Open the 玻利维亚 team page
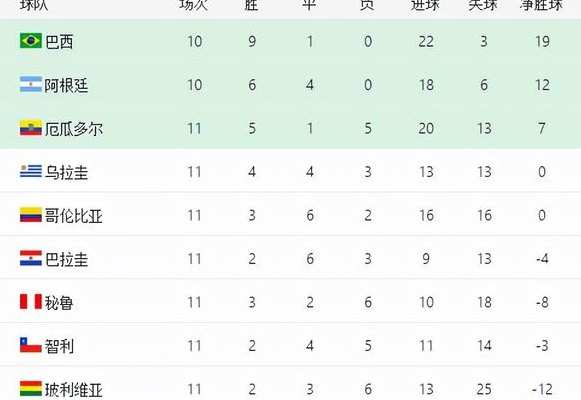 (74, 389)
